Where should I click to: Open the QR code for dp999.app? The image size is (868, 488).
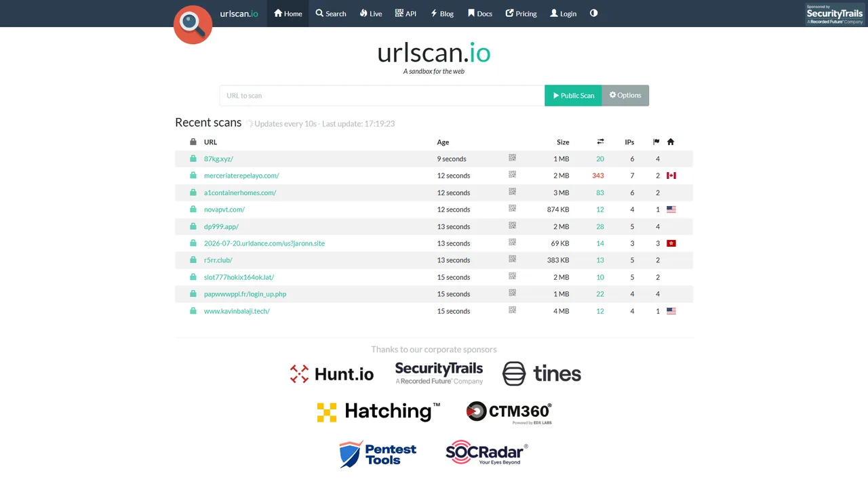click(513, 226)
